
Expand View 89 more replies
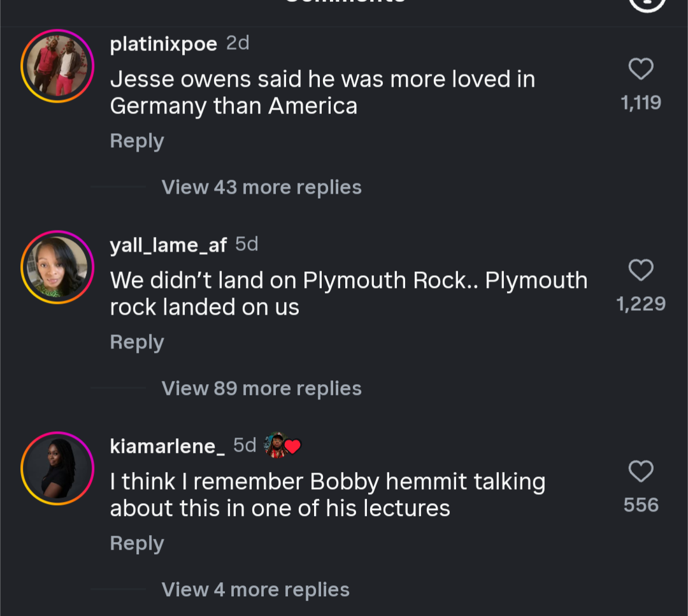pos(261,389)
